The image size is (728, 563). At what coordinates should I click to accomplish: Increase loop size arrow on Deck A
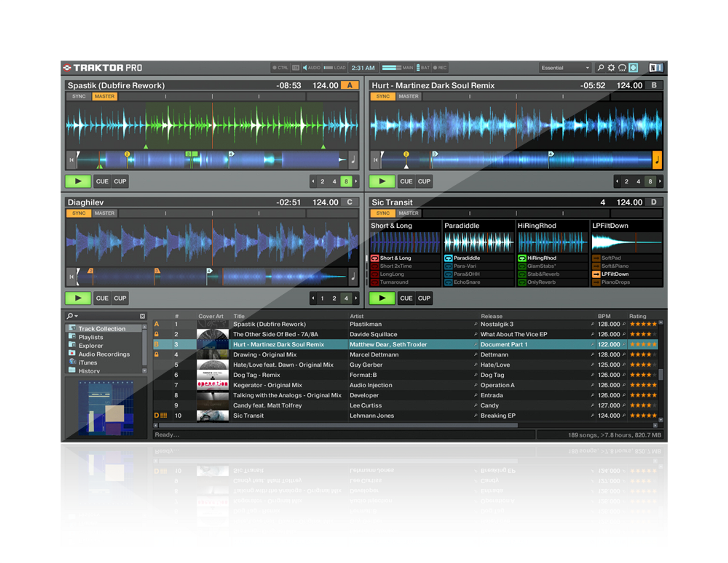[x=356, y=181]
